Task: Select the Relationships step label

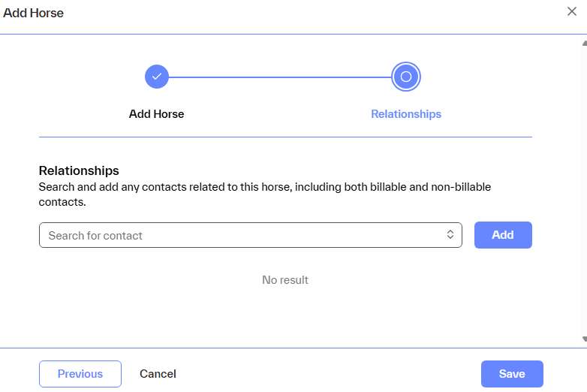Action: point(406,114)
